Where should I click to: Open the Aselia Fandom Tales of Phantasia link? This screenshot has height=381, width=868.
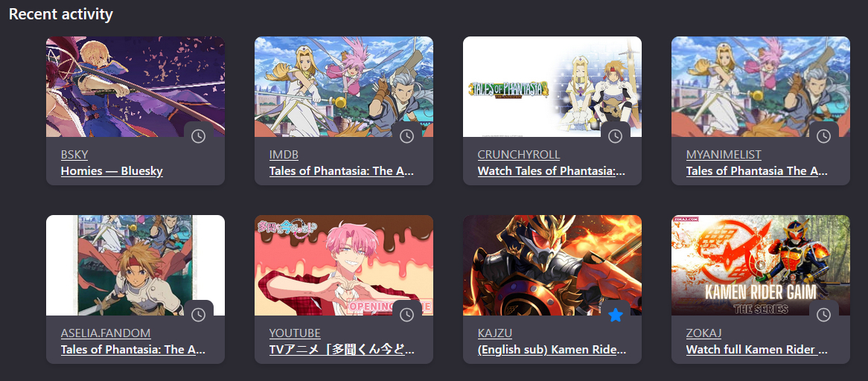tap(133, 350)
